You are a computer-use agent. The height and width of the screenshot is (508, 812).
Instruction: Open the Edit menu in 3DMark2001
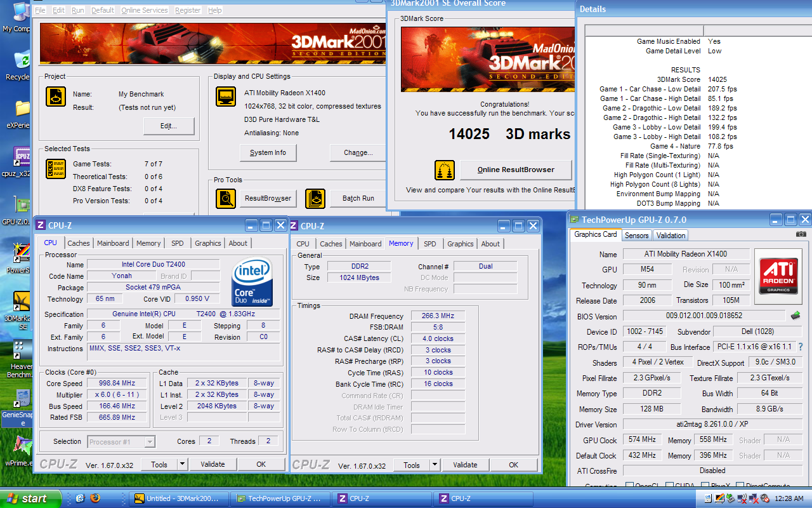[x=58, y=10]
